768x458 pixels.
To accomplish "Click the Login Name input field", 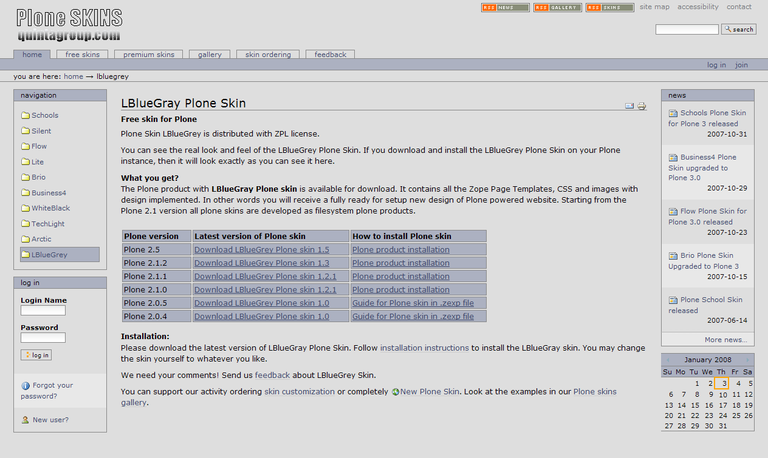I will pyautogui.click(x=43, y=311).
